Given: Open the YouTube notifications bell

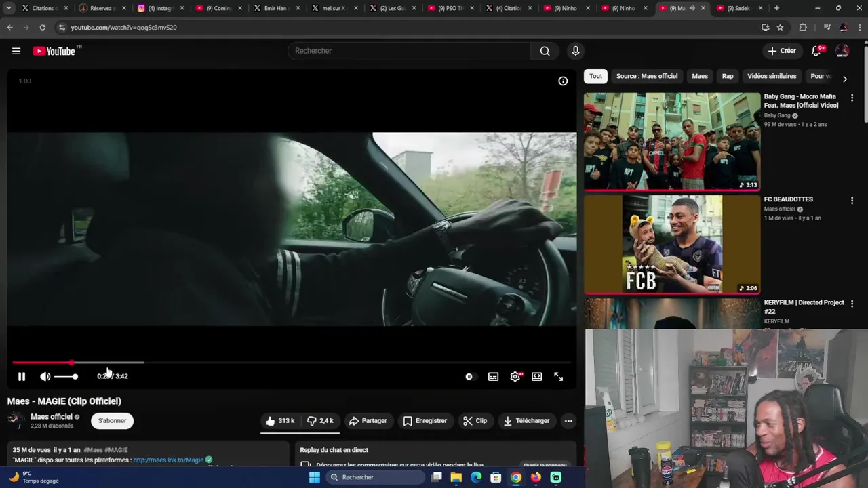Looking at the screenshot, I should point(816,51).
